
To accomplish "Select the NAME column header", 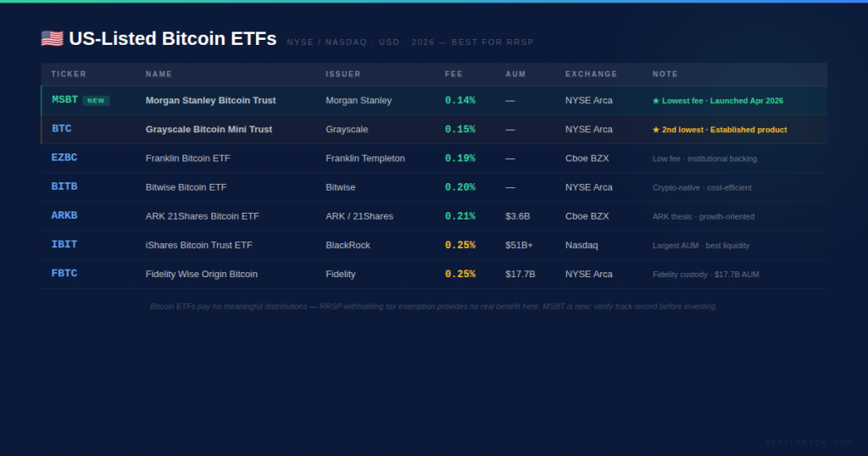I will click(159, 74).
